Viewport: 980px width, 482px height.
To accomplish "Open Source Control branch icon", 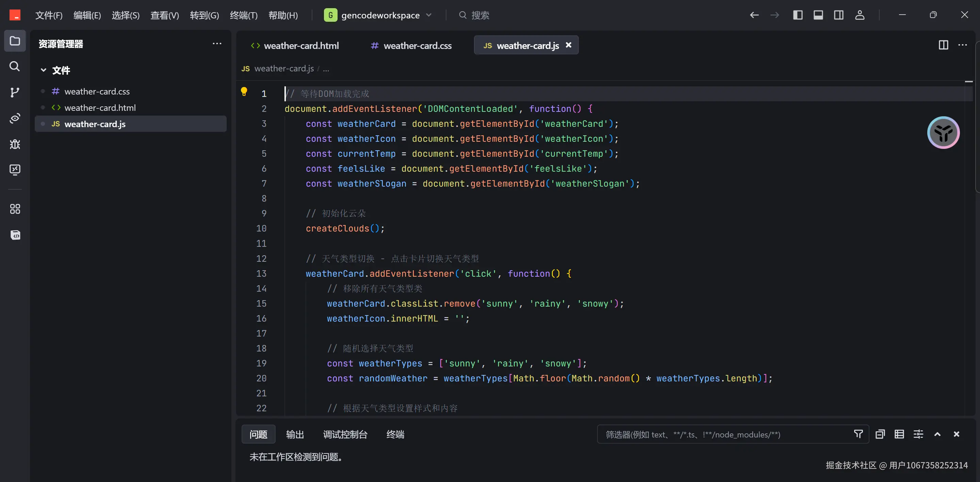I will click(14, 92).
